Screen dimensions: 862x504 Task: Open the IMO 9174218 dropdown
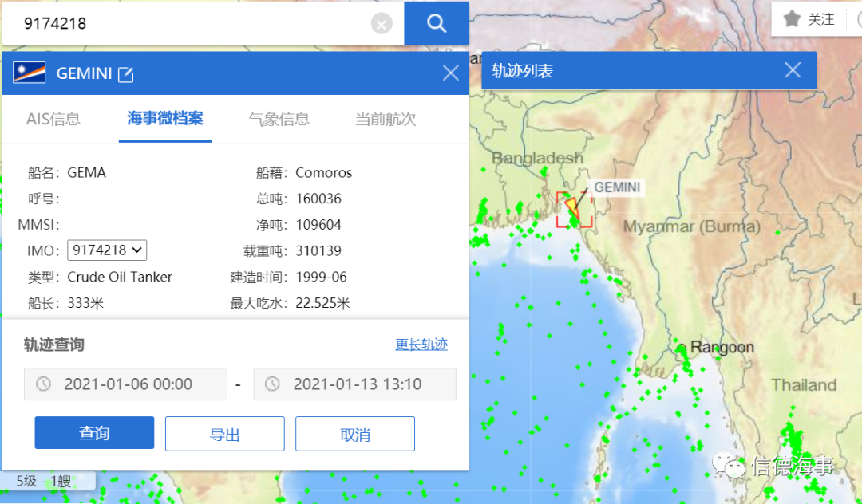click(107, 250)
